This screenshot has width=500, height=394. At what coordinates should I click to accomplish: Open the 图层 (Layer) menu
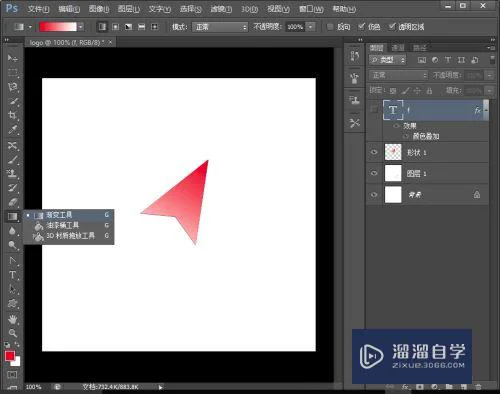tap(129, 9)
